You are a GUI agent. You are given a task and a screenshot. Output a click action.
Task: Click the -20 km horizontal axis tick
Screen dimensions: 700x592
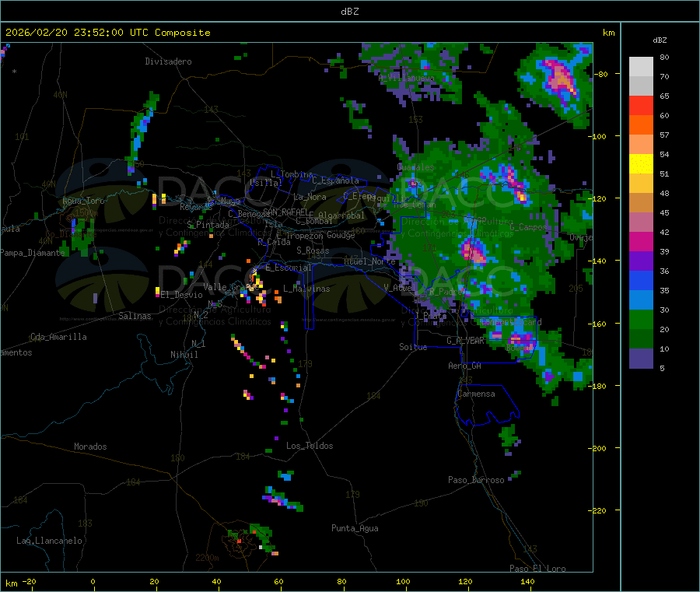click(29, 581)
